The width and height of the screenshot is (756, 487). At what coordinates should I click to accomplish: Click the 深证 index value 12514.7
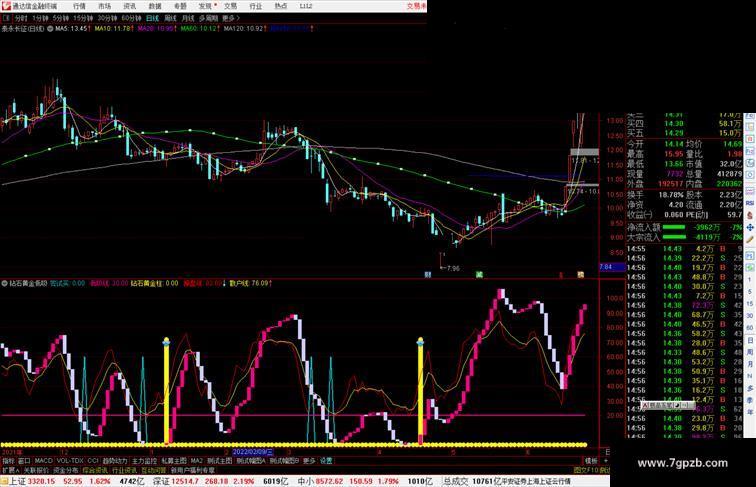tap(186, 481)
